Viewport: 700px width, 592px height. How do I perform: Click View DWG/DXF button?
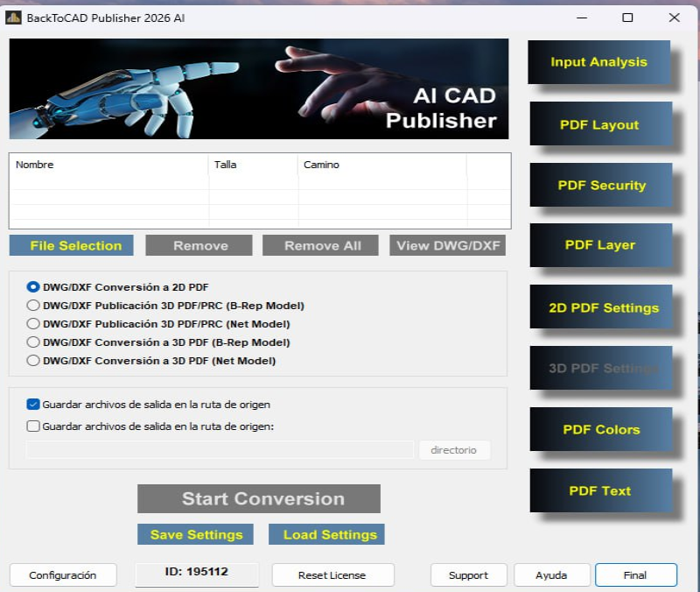(x=448, y=245)
